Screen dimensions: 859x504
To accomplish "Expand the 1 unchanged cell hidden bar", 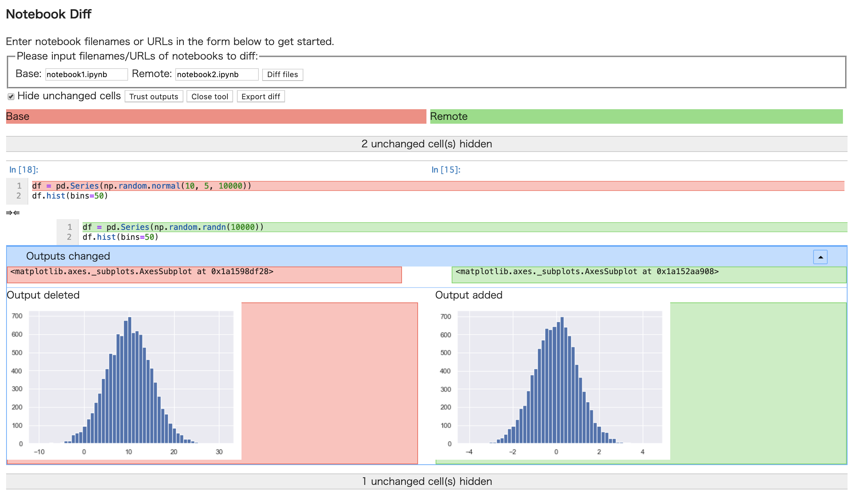I will [426, 481].
